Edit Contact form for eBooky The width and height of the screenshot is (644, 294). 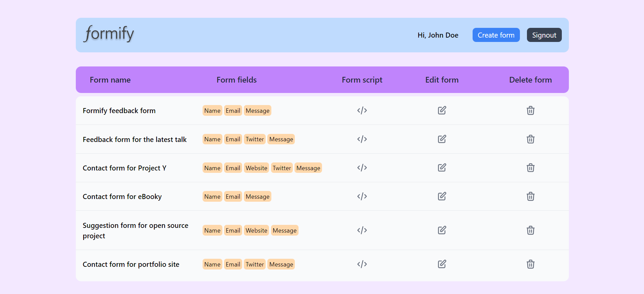[x=442, y=196]
